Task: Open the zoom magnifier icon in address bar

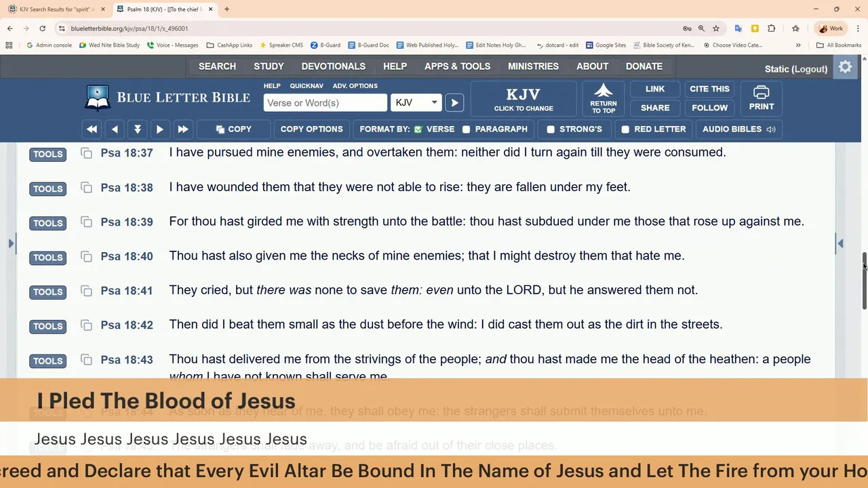Action: click(702, 28)
